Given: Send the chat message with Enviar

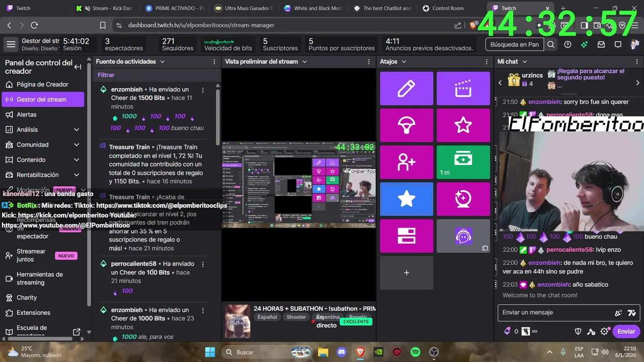Looking at the screenshot, I should [626, 331].
